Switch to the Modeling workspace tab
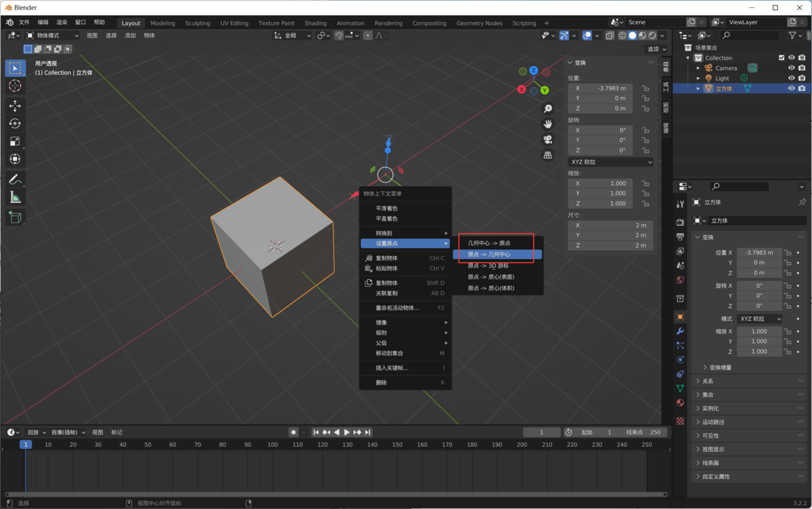This screenshot has height=509, width=812. 162,23
